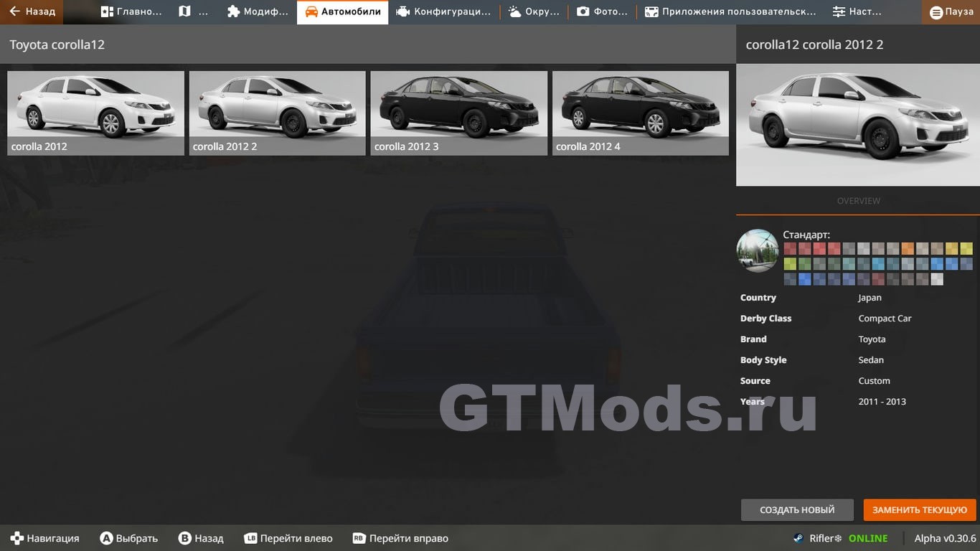The width and height of the screenshot is (980, 551).
Task: Click the Навигация d-pad hint icon
Action: (x=17, y=538)
